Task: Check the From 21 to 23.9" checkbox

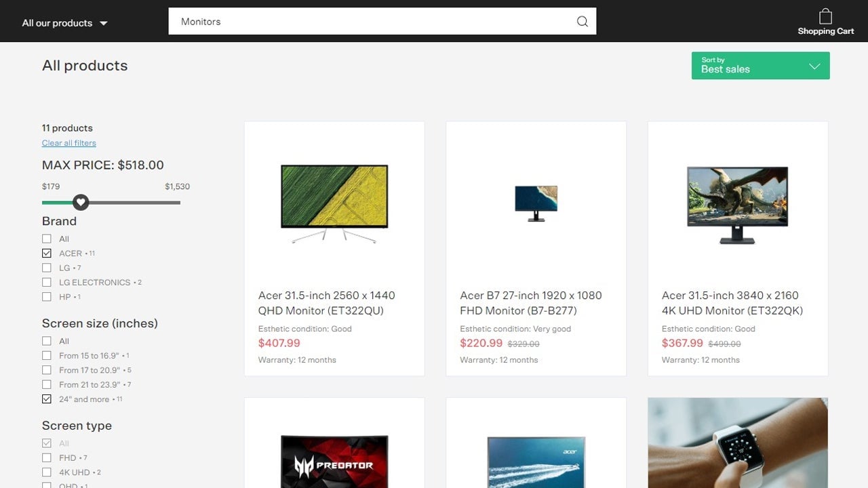Action: point(47,384)
